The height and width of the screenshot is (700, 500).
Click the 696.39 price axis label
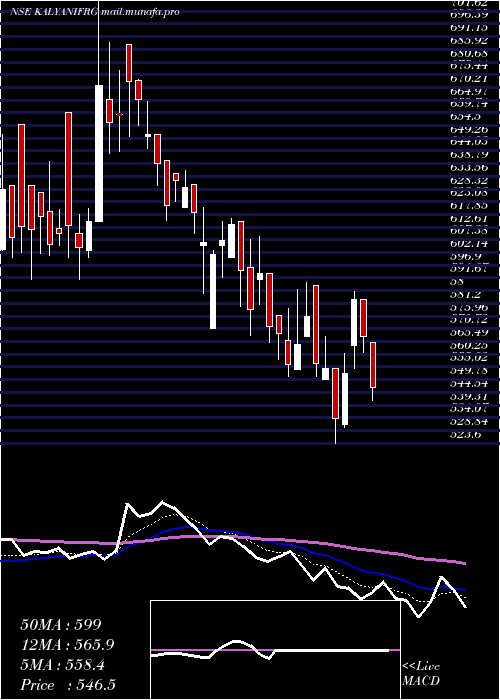pyautogui.click(x=471, y=15)
